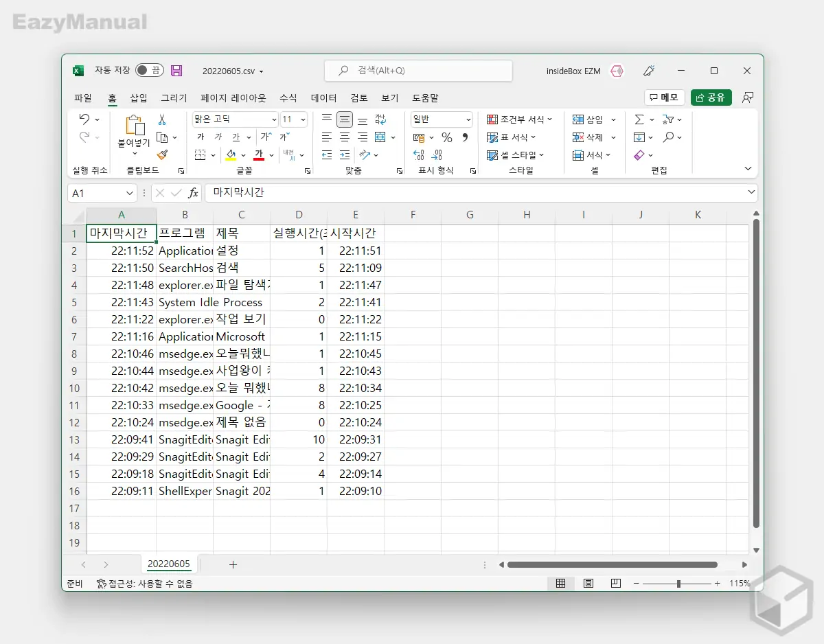Open the font name dropdown
The width and height of the screenshot is (824, 644).
[x=275, y=119]
